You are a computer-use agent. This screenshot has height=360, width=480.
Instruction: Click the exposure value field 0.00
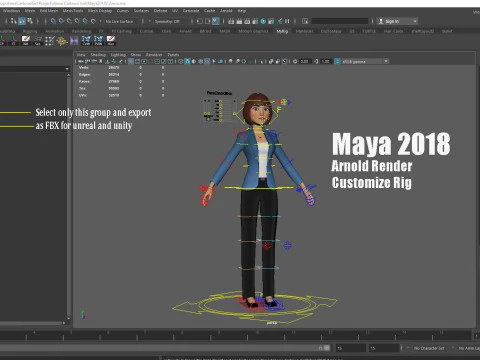304,61
